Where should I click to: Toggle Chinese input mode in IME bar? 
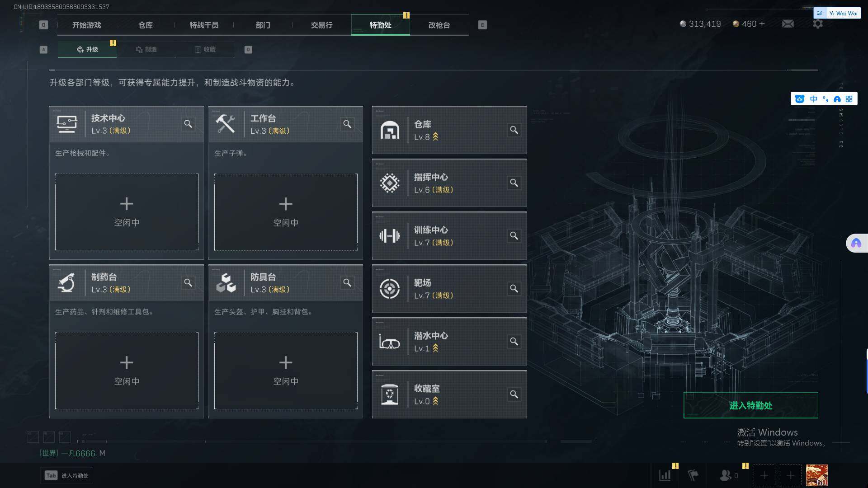coord(814,99)
